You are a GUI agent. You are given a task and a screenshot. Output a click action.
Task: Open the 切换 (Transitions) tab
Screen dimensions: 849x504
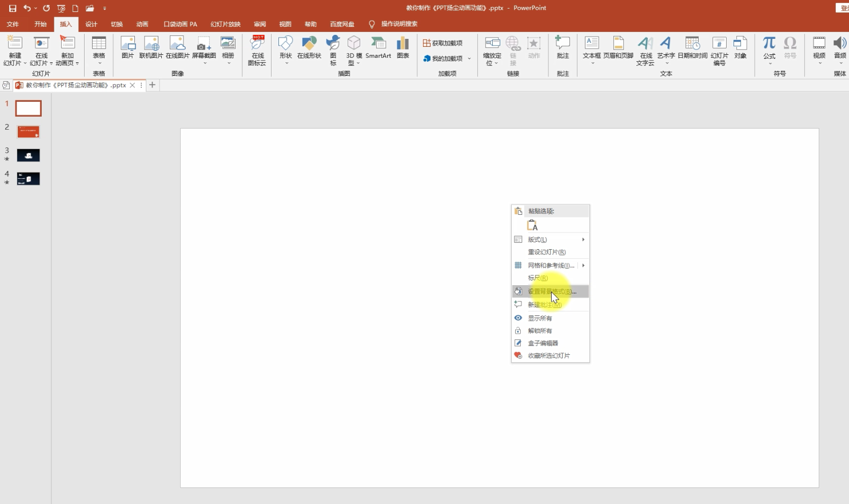[117, 24]
